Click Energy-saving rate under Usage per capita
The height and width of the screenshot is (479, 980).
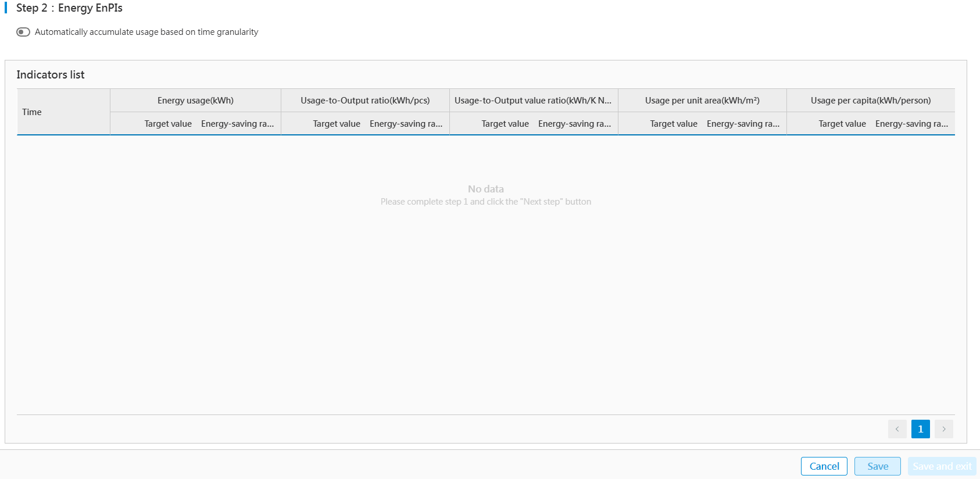click(x=911, y=124)
